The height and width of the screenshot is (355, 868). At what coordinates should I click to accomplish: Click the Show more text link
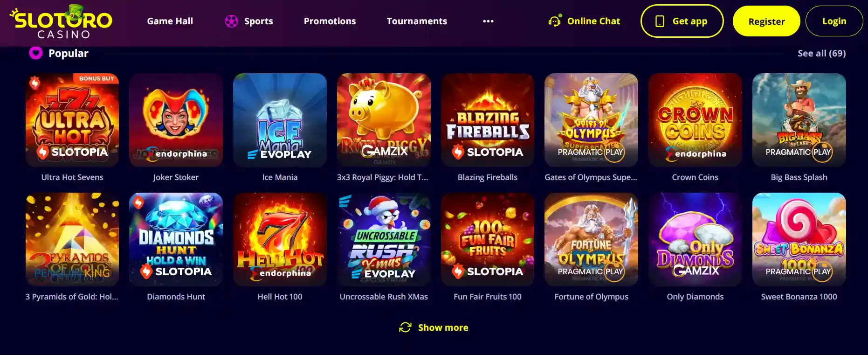(443, 327)
